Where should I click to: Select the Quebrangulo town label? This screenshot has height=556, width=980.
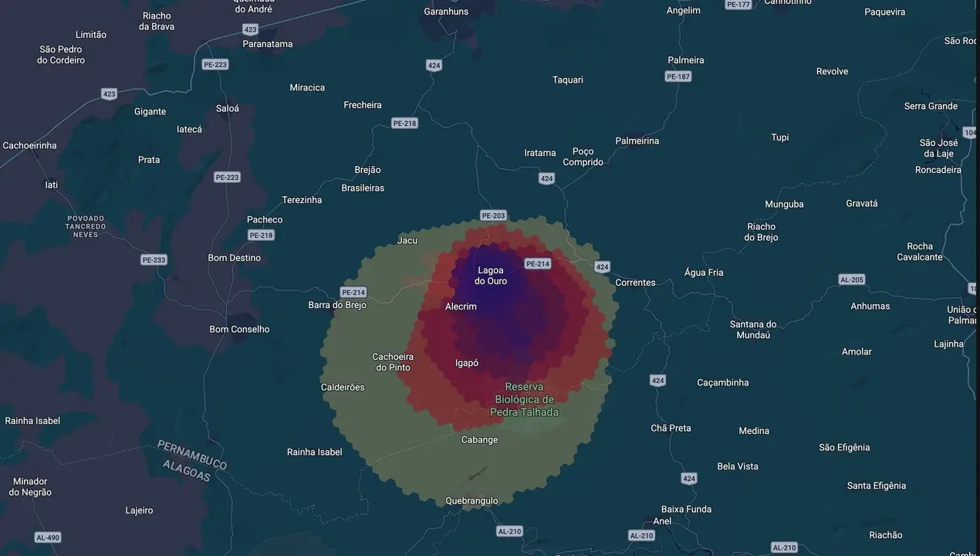(471, 501)
